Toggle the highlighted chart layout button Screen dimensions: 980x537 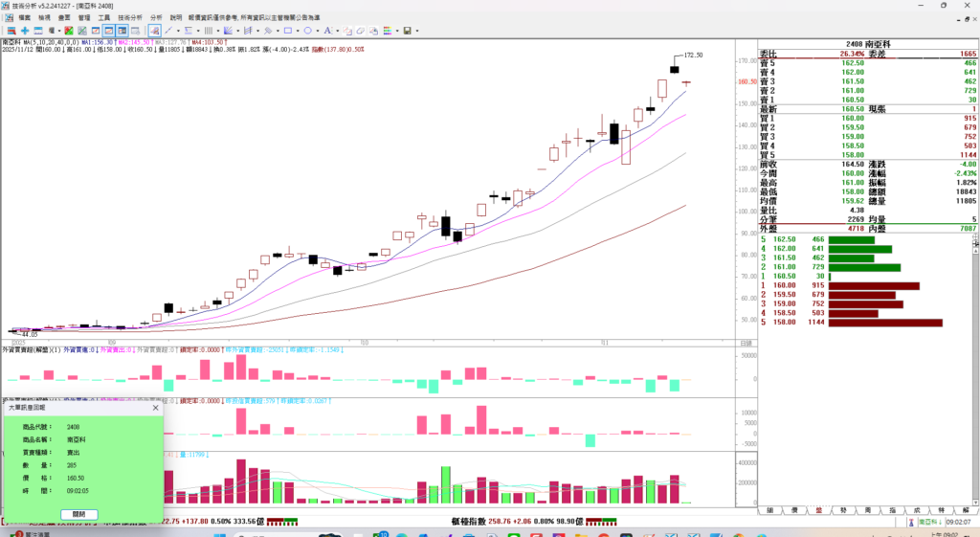(x=109, y=31)
